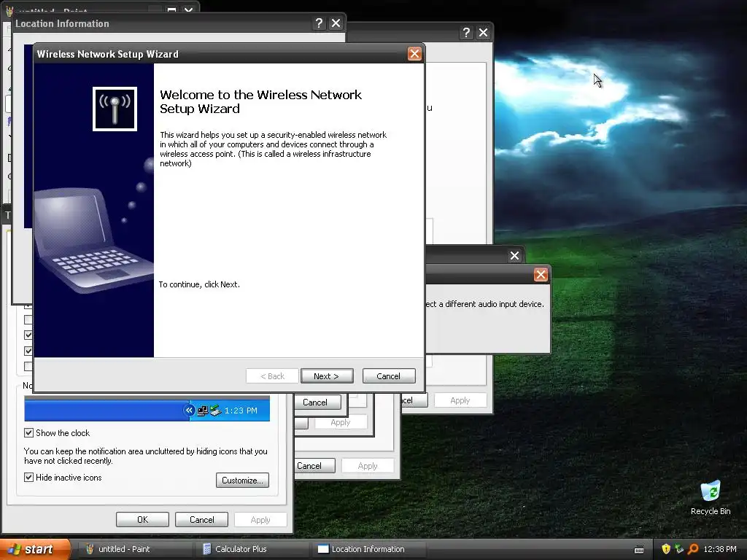The width and height of the screenshot is (747, 560).
Task: Open the Start menu
Action: coord(35,549)
